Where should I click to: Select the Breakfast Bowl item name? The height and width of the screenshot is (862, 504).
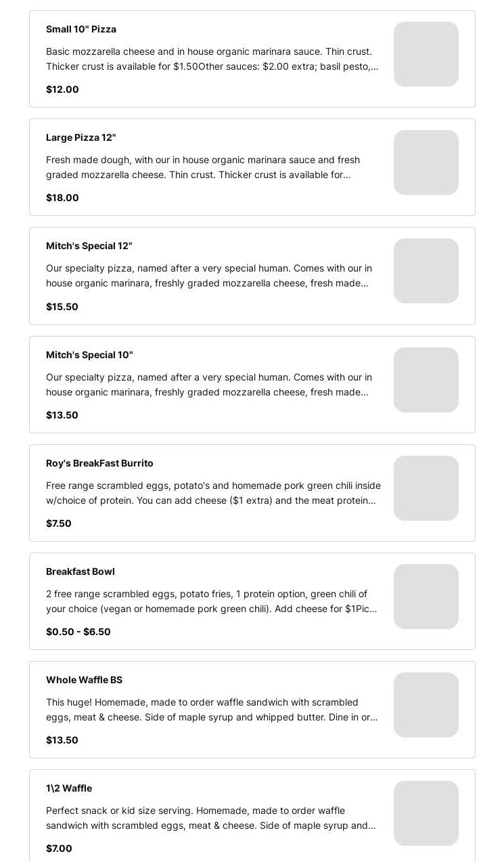[81, 572]
